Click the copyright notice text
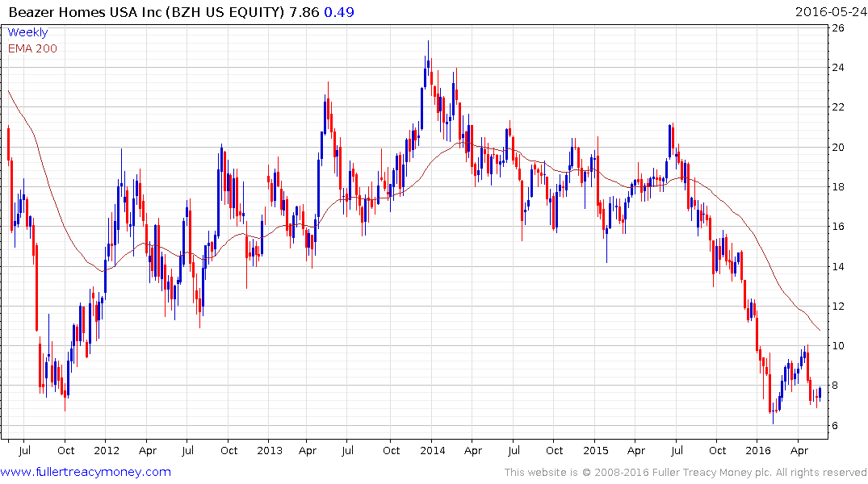Screen dimensions: 868x484 point(686,473)
